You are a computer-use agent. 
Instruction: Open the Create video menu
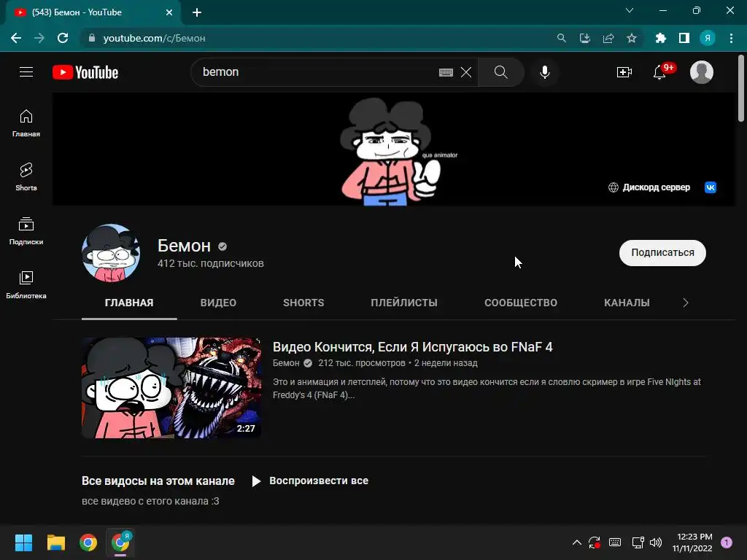coord(624,72)
